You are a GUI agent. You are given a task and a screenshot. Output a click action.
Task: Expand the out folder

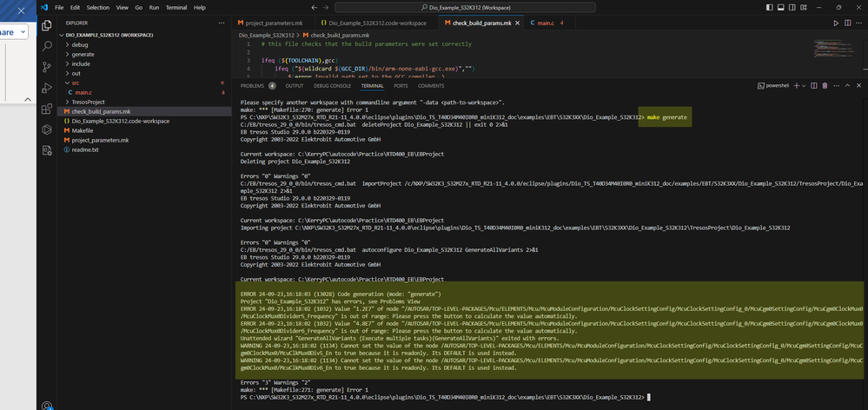(76, 73)
